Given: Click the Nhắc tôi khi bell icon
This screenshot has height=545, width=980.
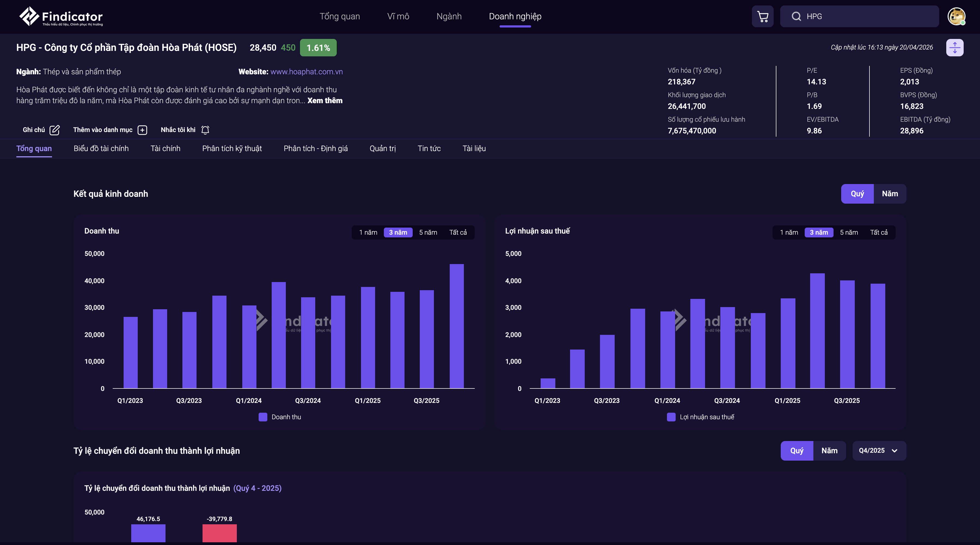Looking at the screenshot, I should pyautogui.click(x=205, y=130).
